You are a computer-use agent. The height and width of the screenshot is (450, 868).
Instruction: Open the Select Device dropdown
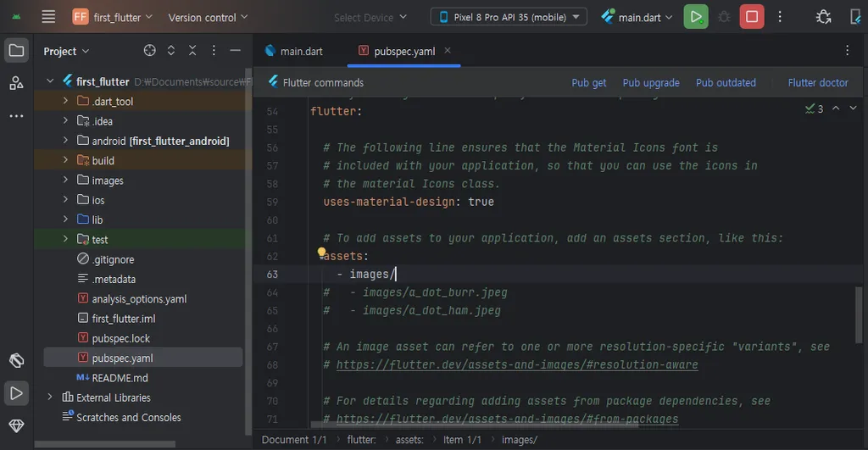click(x=370, y=17)
